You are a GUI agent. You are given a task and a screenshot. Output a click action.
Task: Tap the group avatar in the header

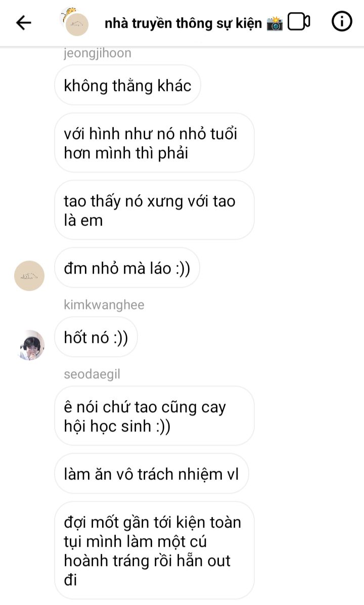[x=77, y=24]
